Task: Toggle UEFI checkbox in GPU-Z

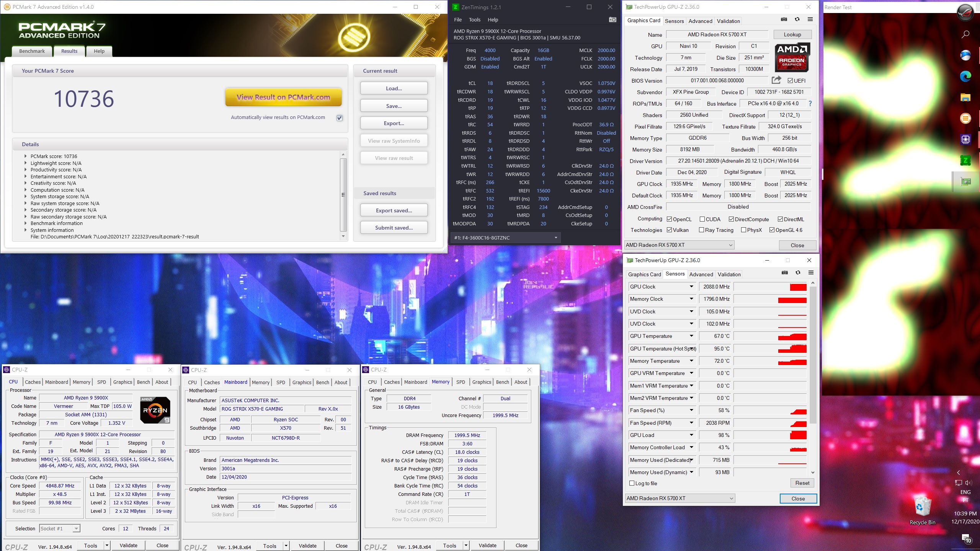Action: (790, 80)
